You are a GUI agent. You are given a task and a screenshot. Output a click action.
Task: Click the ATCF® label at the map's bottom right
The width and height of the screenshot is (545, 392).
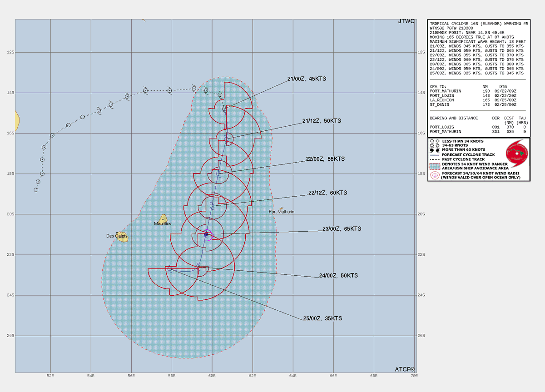coord(406,369)
